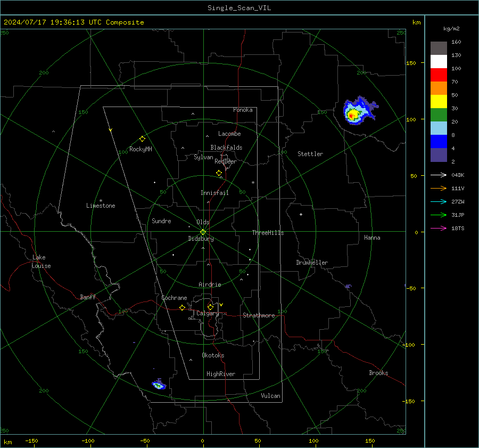Click the yellow diamond marker above Calgary
Image resolution: width=479 pixels, height=448 pixels.
(210, 307)
